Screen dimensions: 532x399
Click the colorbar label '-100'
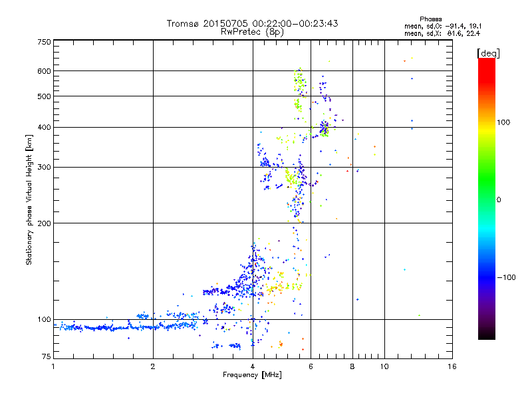click(506, 277)
